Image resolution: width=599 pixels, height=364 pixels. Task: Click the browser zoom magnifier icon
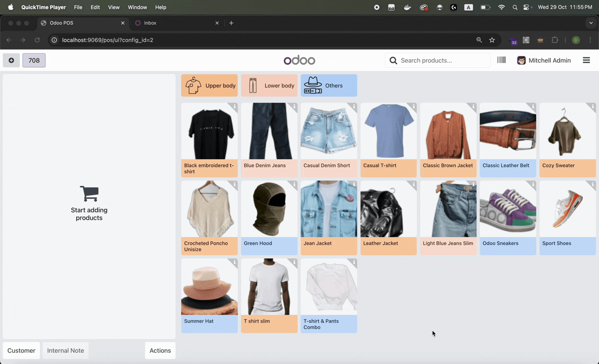coord(479,40)
